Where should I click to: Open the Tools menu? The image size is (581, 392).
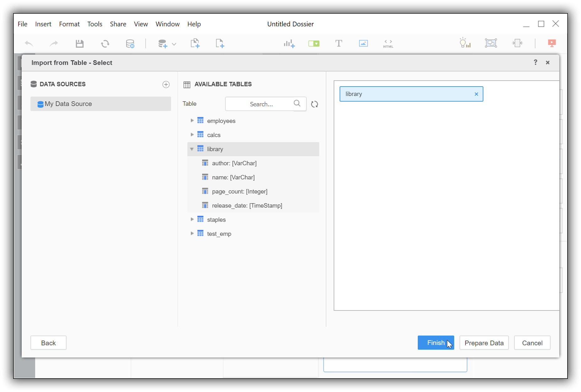click(x=94, y=24)
